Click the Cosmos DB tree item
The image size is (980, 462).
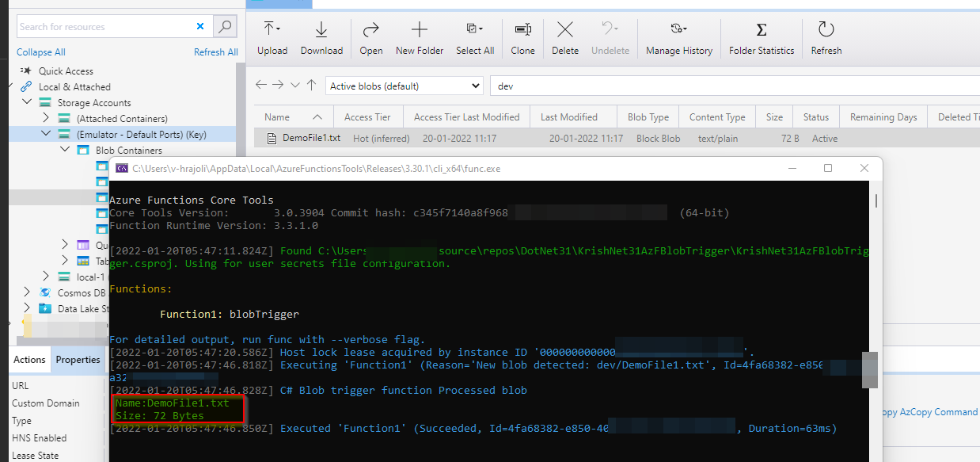pos(82,293)
